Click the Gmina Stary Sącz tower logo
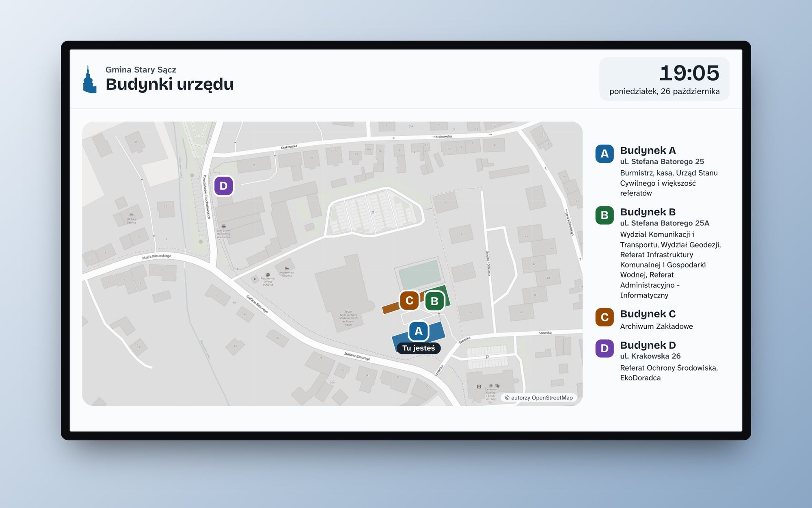812x508 pixels. pos(90,80)
